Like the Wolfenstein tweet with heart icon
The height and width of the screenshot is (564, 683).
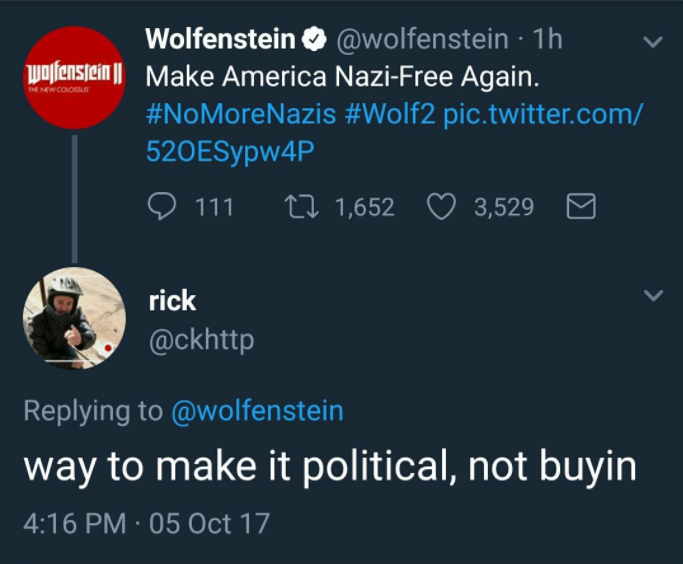tap(441, 207)
